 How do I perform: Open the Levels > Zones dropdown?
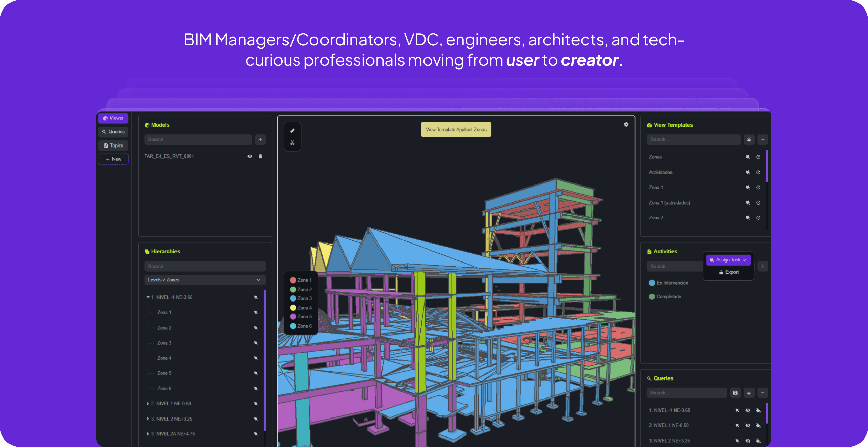click(205, 280)
